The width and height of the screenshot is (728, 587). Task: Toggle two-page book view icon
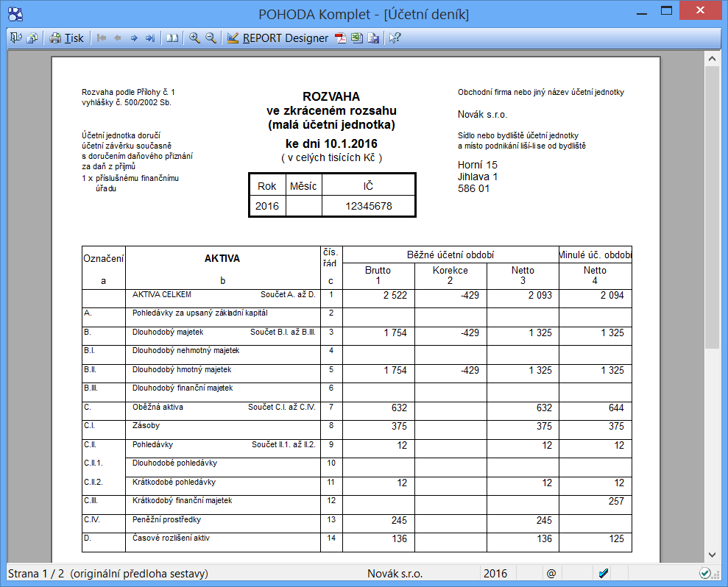pos(172,38)
